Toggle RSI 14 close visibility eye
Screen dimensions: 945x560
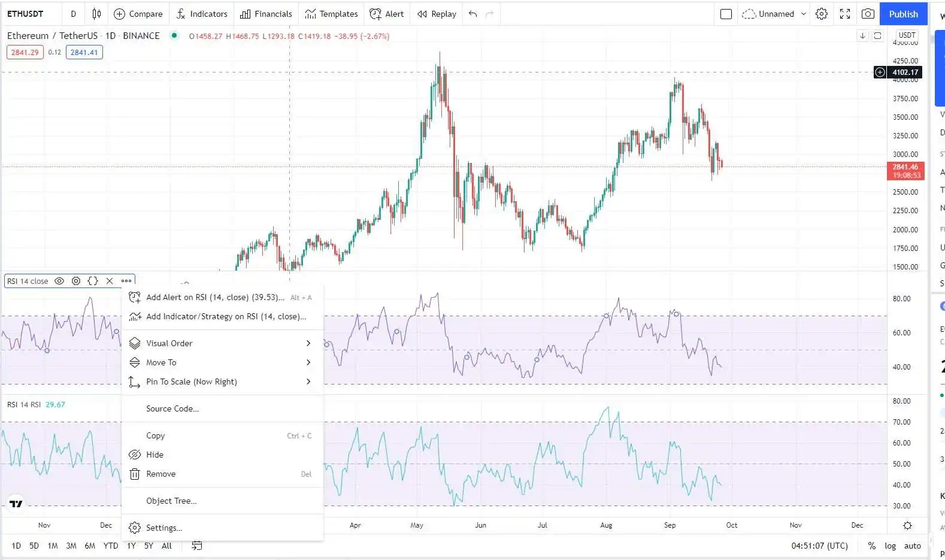[x=59, y=281]
